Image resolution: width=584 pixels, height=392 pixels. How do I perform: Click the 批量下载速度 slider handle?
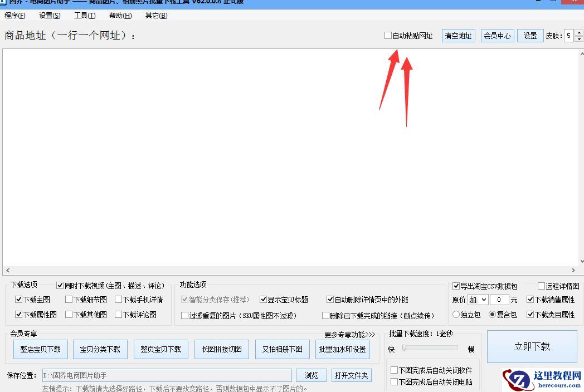[404, 347]
